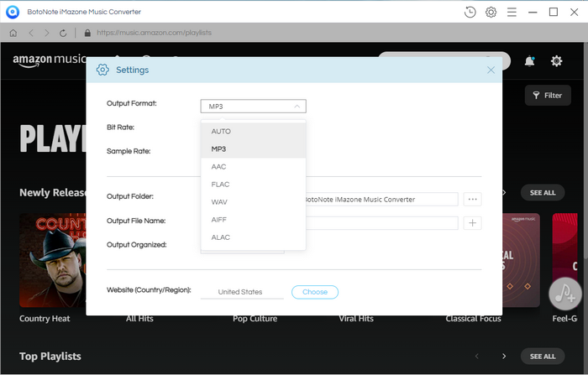This screenshot has height=375, width=588.
Task: Click the Top Playlists heading
Action: tap(50, 357)
